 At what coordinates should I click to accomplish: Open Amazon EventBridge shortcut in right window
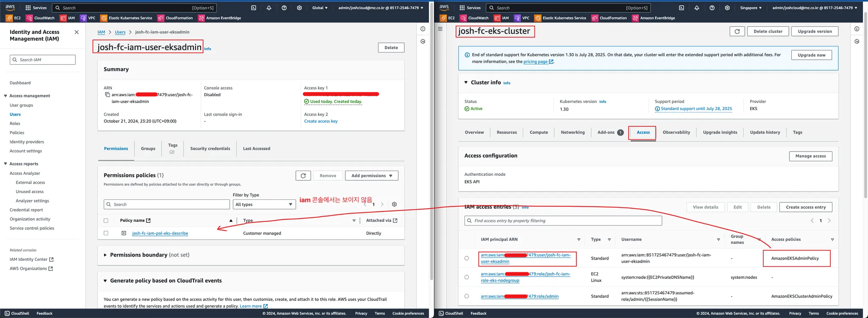coord(653,18)
